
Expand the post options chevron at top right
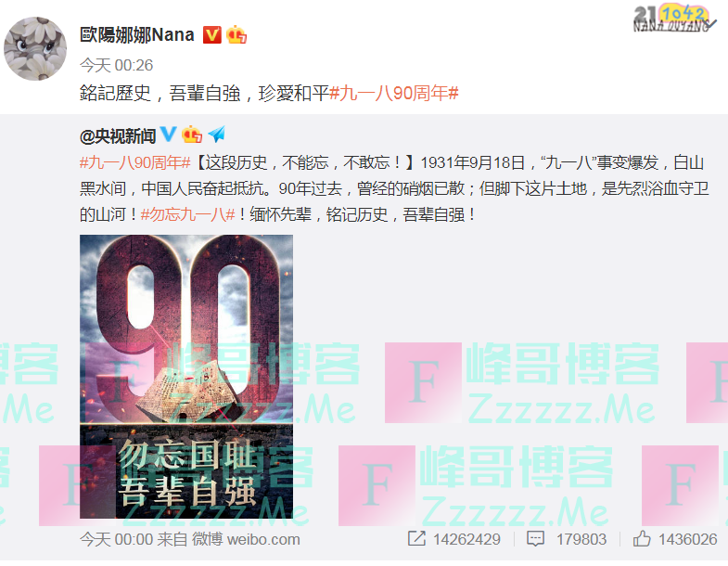[x=711, y=24]
